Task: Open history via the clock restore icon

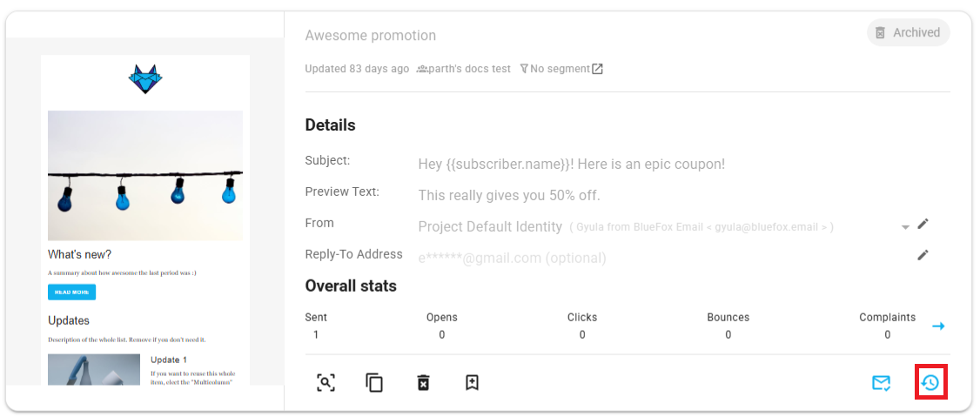Action: pos(930,383)
